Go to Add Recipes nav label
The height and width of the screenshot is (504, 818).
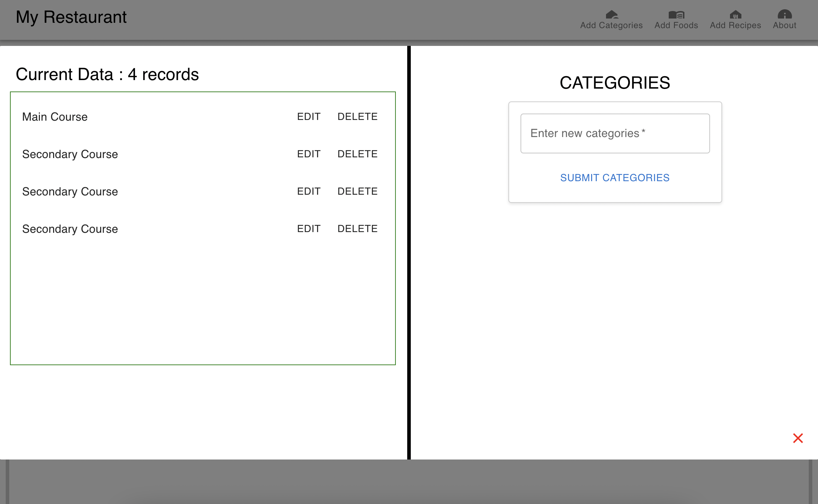tap(735, 25)
